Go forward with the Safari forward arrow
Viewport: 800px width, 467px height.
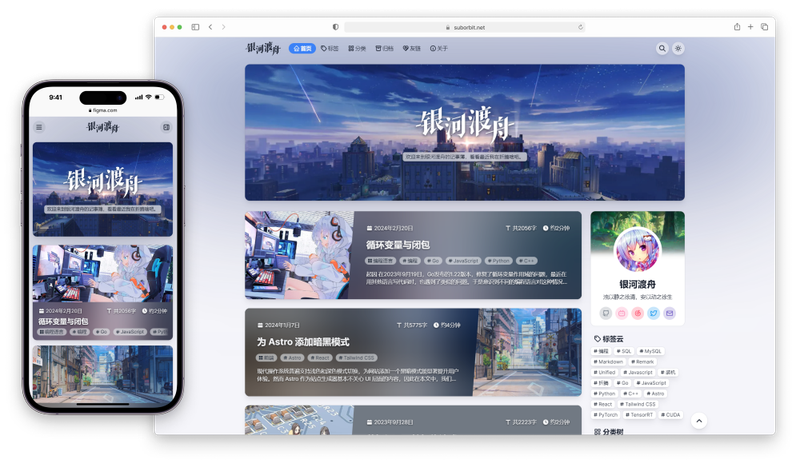point(223,27)
